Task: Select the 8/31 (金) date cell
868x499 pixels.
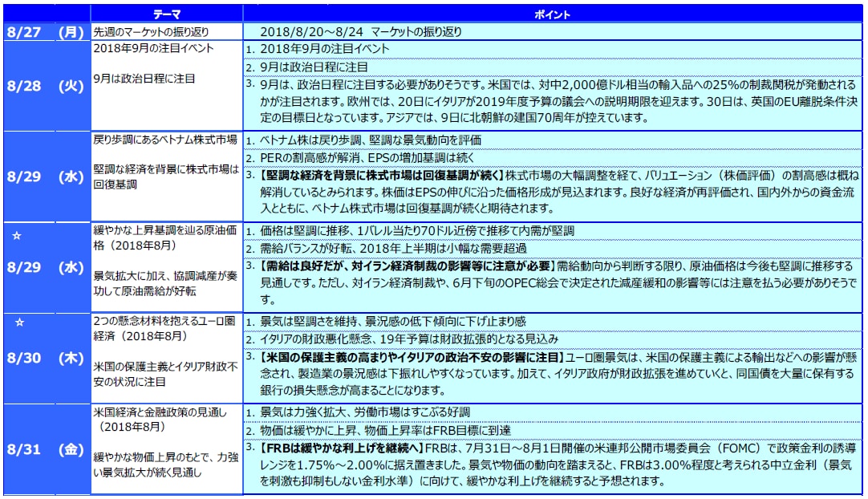Action: (46, 449)
